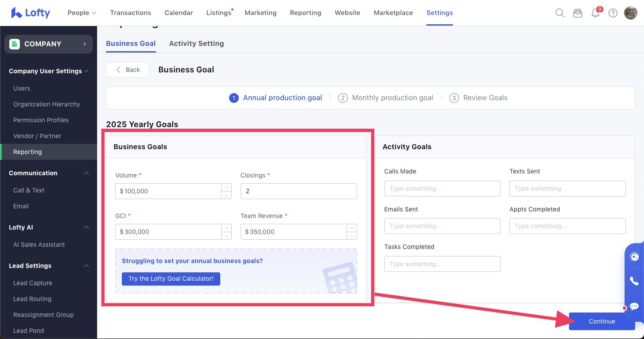Click the search magnifier icon

pyautogui.click(x=560, y=13)
